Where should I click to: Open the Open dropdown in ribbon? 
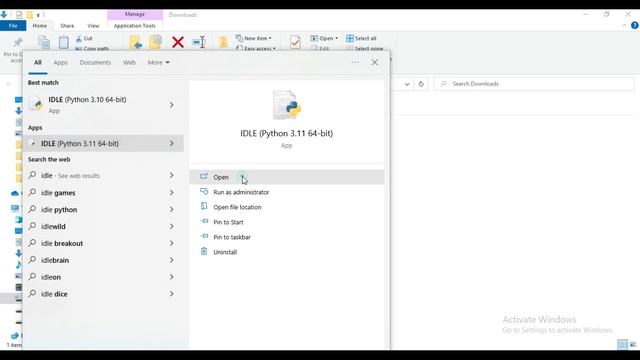pos(324,38)
